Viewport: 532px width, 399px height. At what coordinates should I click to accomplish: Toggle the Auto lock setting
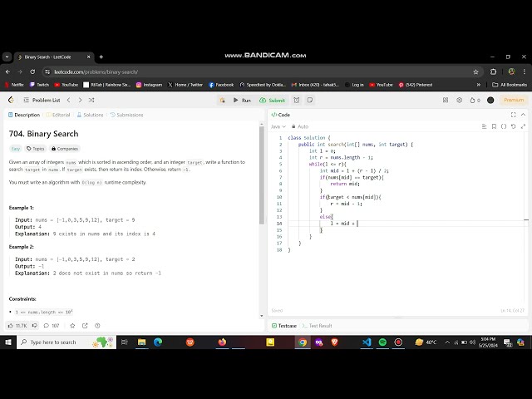(x=300, y=126)
